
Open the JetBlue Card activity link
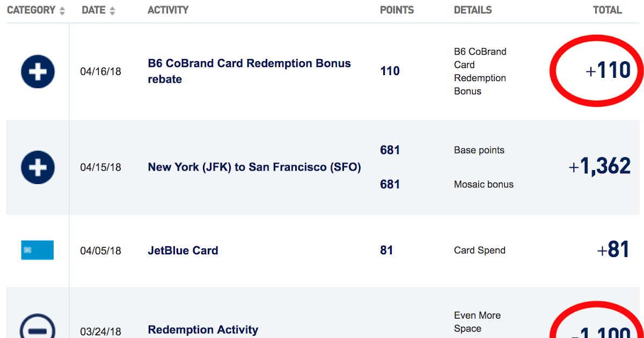(x=182, y=250)
